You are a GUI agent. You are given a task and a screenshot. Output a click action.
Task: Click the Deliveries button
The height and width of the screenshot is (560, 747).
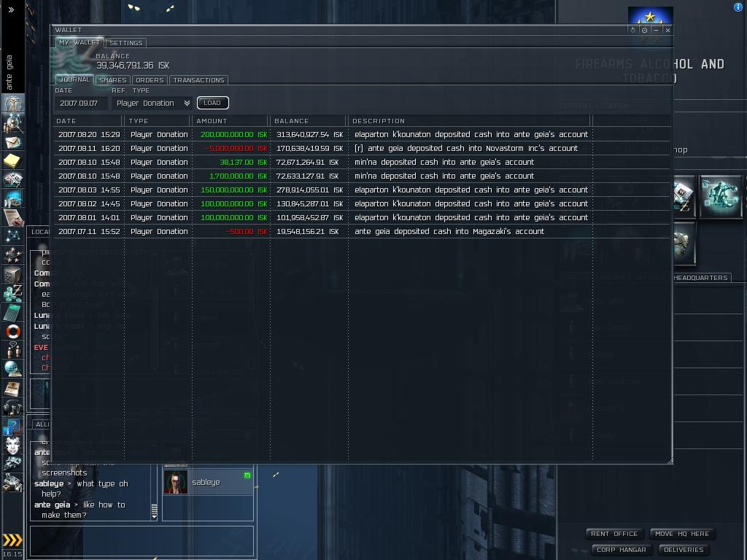coord(684,550)
